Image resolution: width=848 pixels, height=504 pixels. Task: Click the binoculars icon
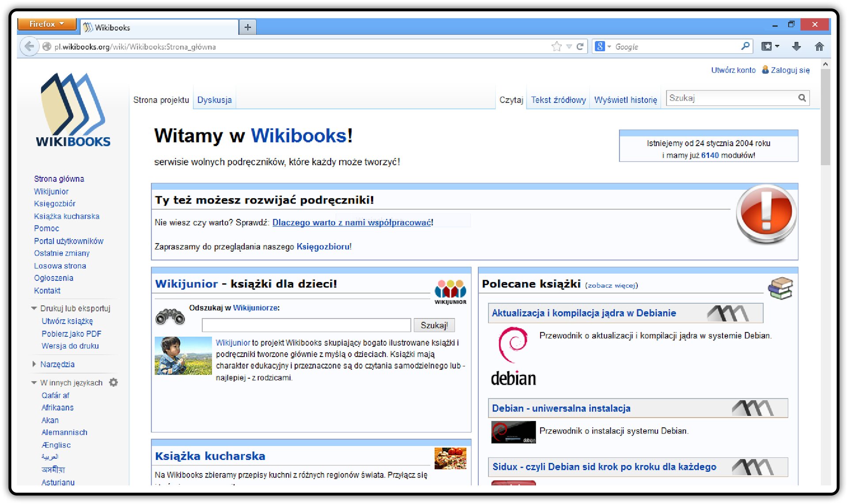click(x=170, y=316)
